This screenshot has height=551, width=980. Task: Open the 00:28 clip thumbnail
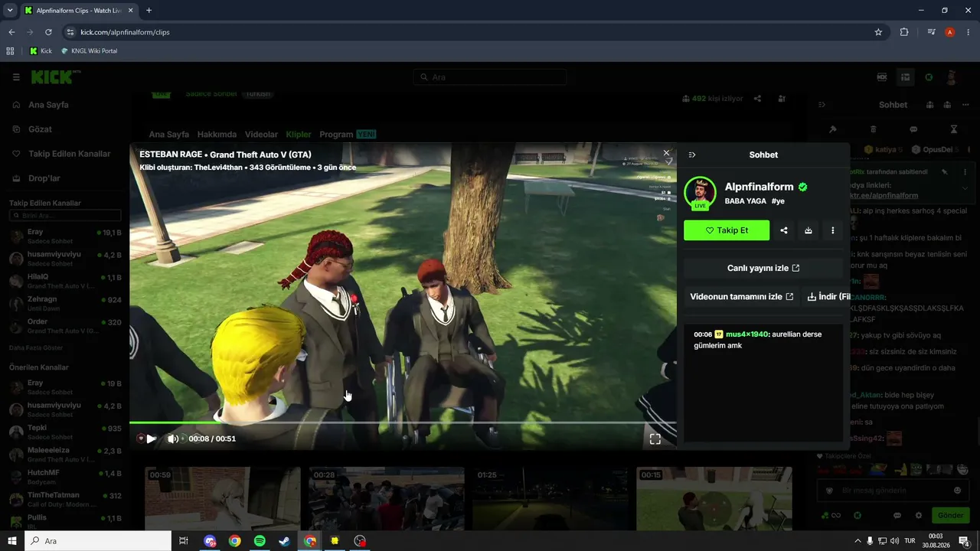[x=387, y=498]
